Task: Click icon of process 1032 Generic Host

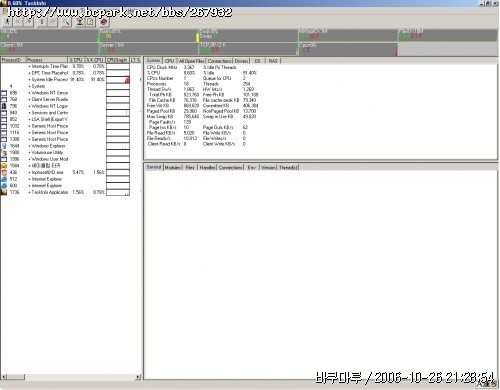Action: click(x=4, y=126)
